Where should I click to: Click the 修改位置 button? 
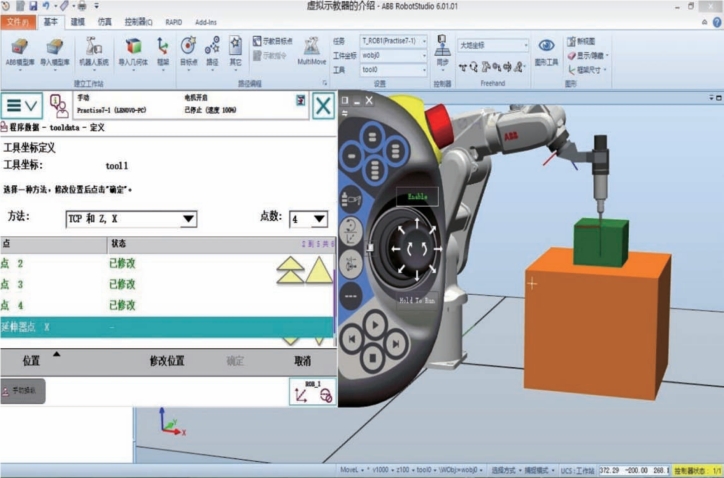coord(167,360)
